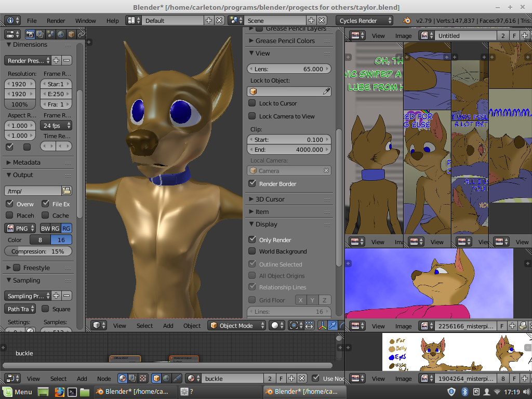Select the BW color mode button
Screen dimensions: 532x399
[45, 229]
